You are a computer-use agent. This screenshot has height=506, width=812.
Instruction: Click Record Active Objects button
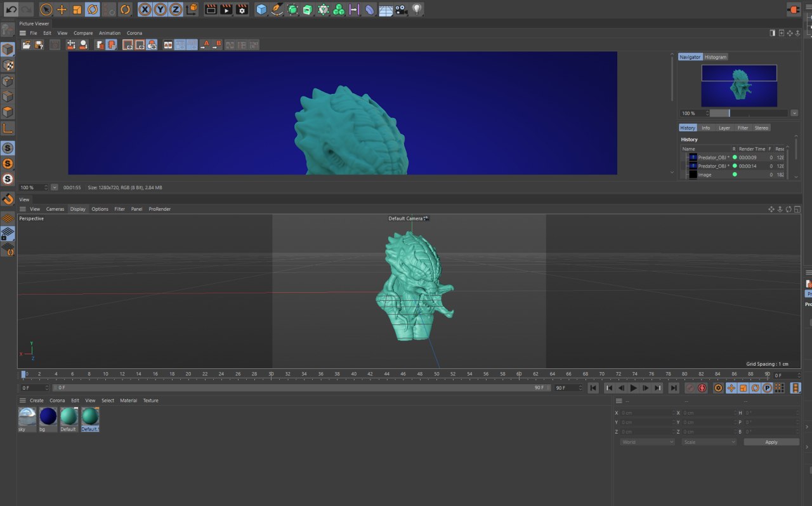tap(690, 388)
